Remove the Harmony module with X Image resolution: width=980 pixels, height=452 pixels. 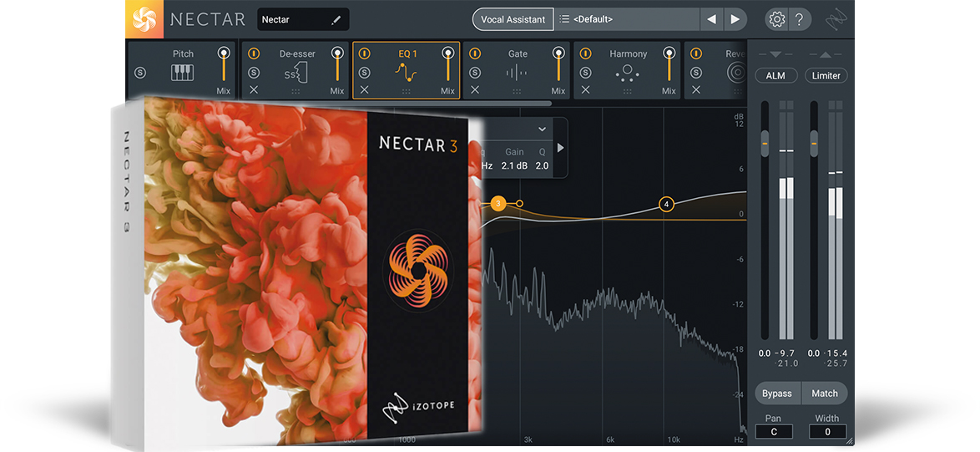tap(585, 90)
